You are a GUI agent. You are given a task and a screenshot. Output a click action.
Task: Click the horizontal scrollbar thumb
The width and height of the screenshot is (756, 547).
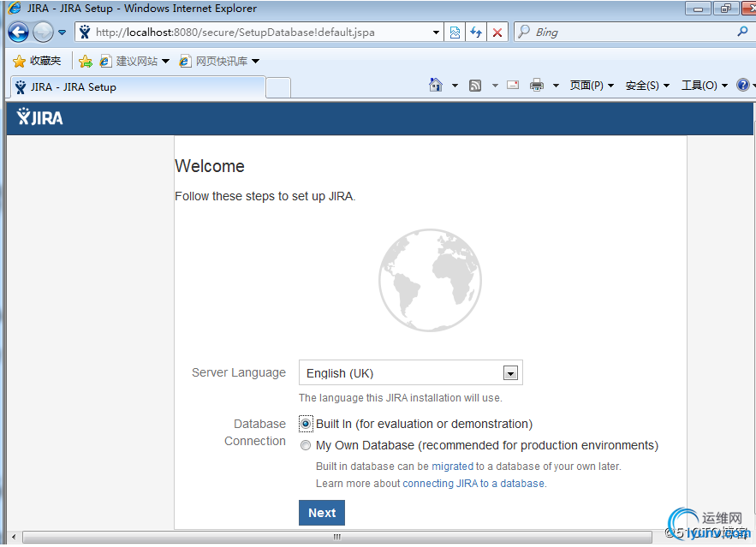[x=336, y=537]
